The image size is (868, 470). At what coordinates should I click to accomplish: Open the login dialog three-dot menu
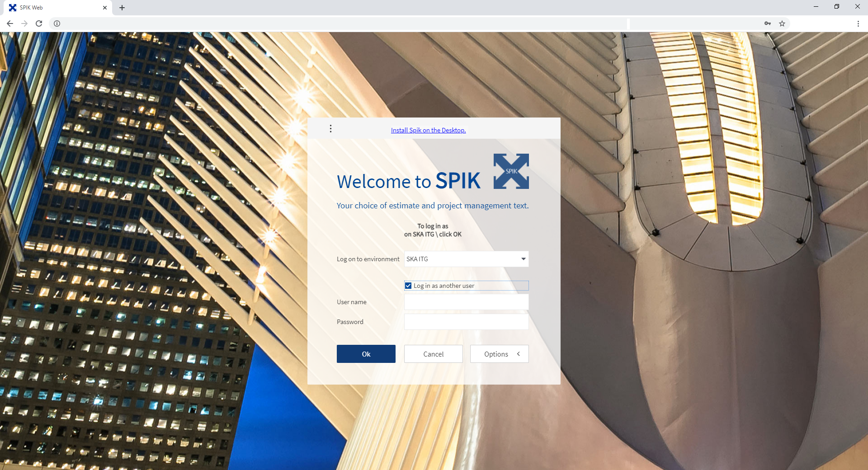331,129
